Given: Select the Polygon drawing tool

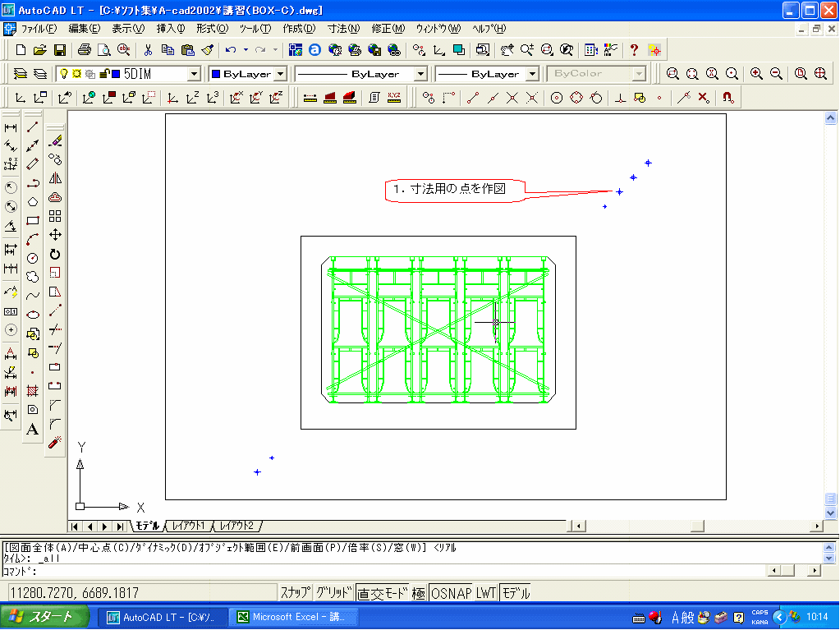Looking at the screenshot, I should [33, 202].
